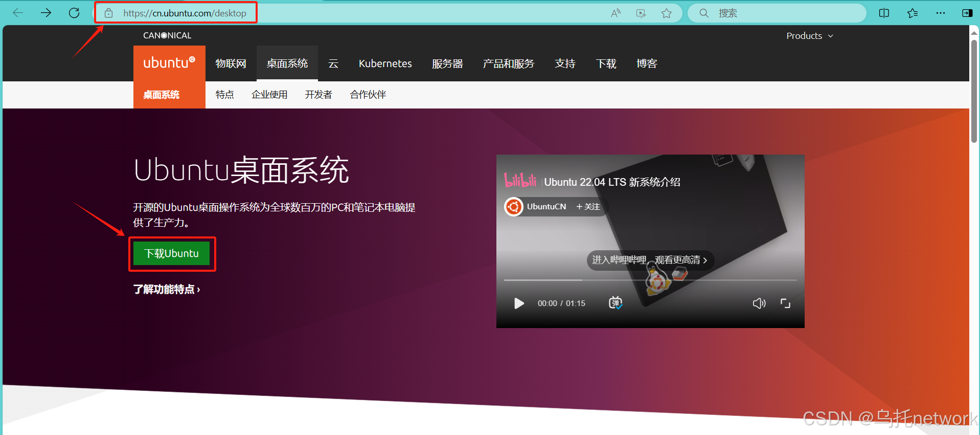Image resolution: width=980 pixels, height=435 pixels.
Task: Open the 云 menu item
Action: (333, 63)
